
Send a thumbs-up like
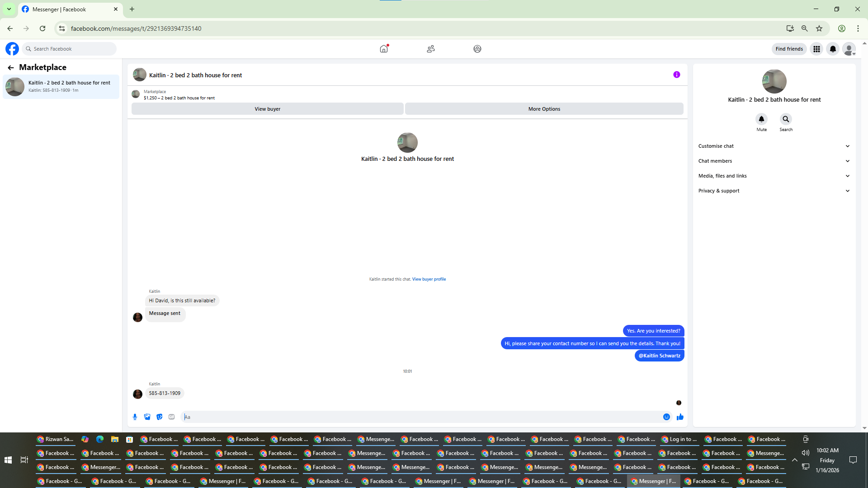pyautogui.click(x=680, y=417)
